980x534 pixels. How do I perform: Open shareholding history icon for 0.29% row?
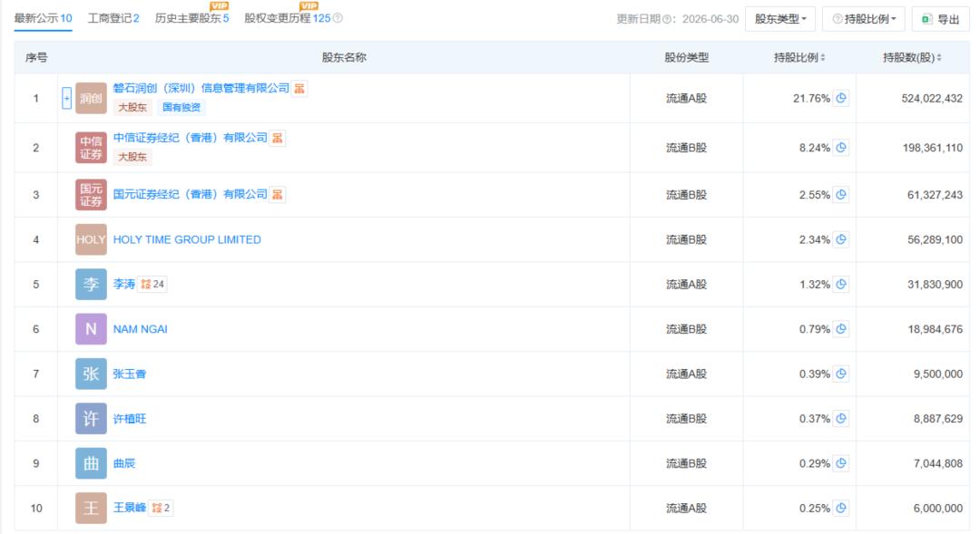pos(841,463)
